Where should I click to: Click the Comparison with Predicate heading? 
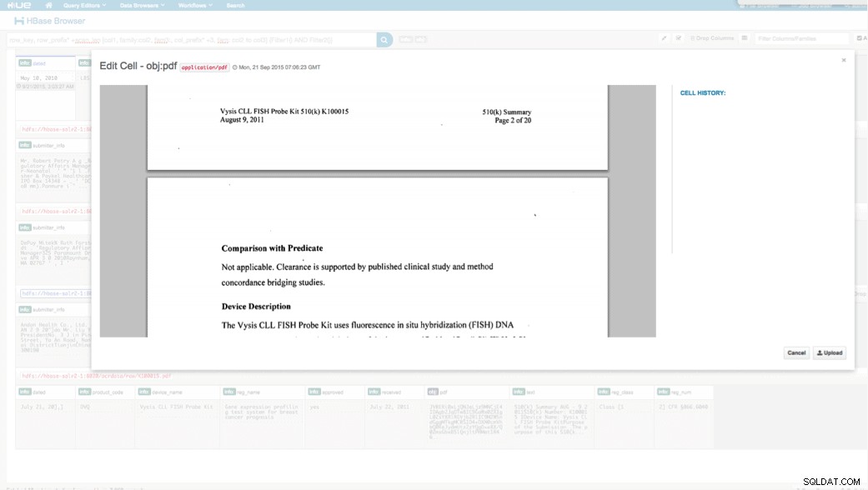272,248
